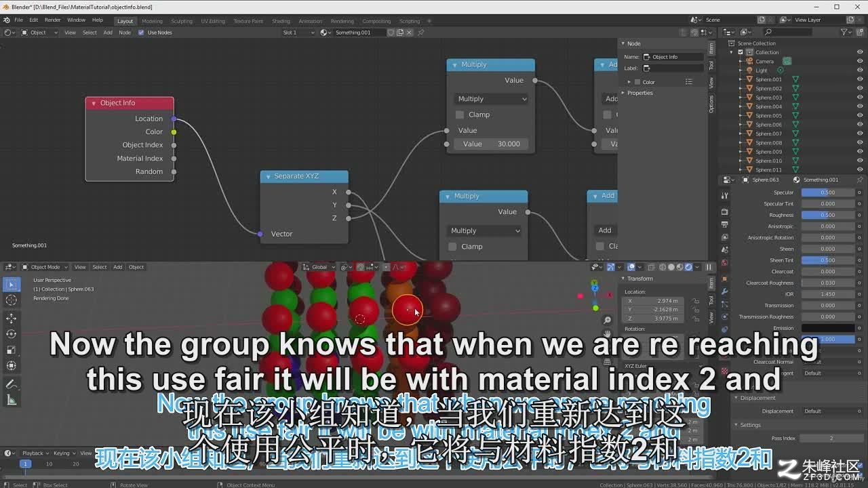The width and height of the screenshot is (868, 488).
Task: Enable Clamp on the upper Multiply node
Action: [x=460, y=115]
